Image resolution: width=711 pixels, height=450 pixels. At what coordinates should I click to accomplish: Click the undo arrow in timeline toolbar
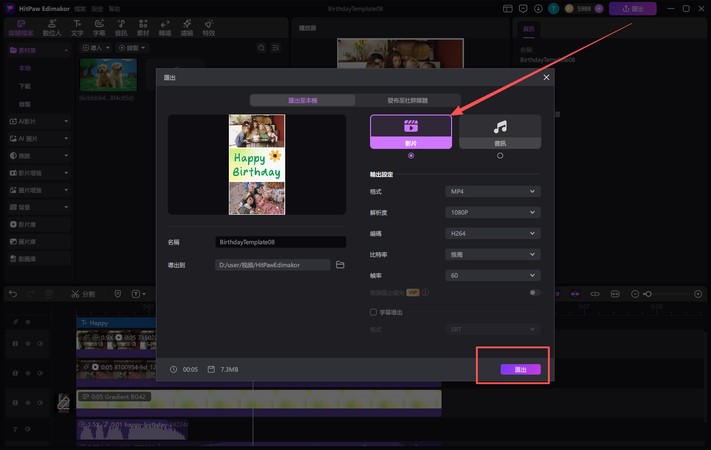tap(13, 294)
